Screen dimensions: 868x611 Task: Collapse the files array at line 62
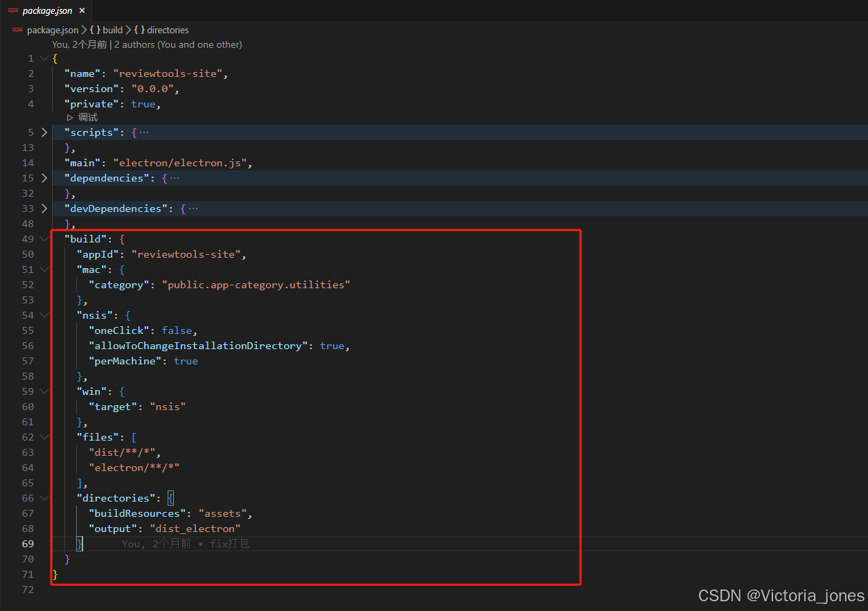[x=44, y=436]
